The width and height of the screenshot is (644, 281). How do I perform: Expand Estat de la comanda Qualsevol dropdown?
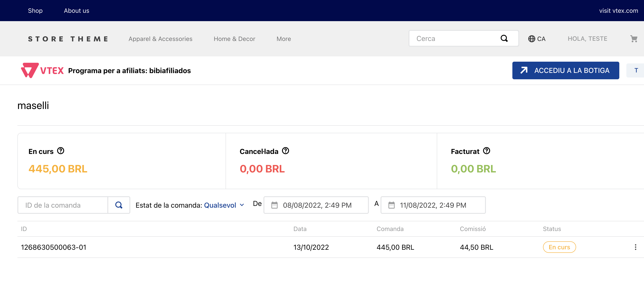[224, 205]
